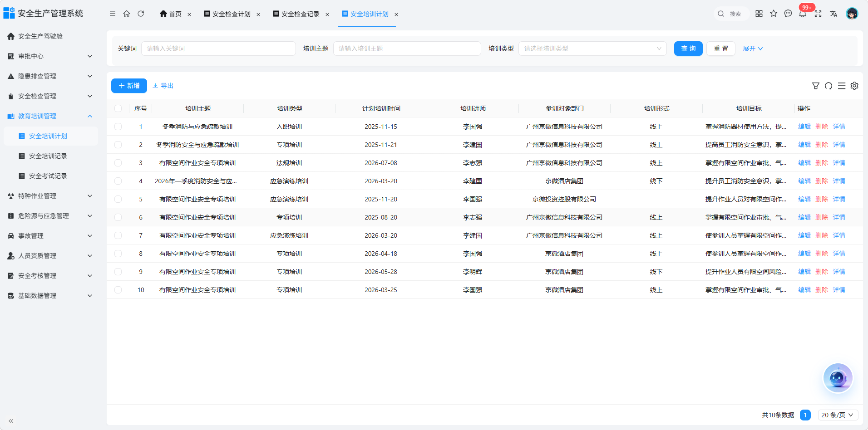
Task: Select checkbox of row 3
Action: [x=118, y=163]
